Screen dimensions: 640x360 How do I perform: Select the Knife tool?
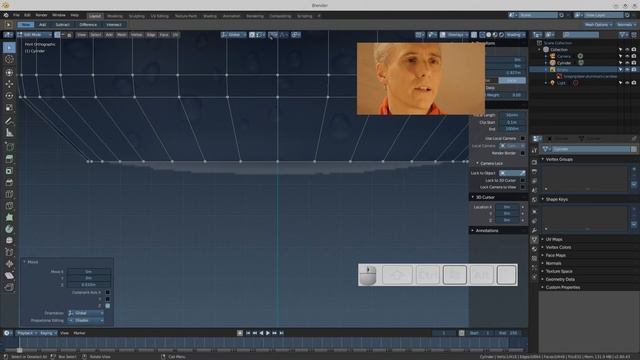point(9,206)
